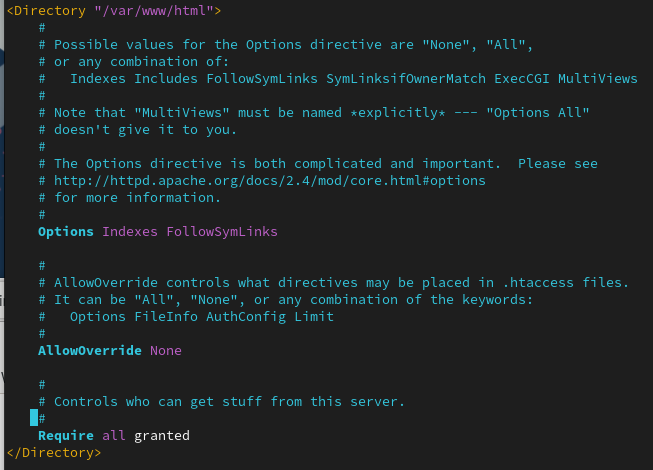
Task: Click the closing </Directory> tag
Action: [x=54, y=452]
